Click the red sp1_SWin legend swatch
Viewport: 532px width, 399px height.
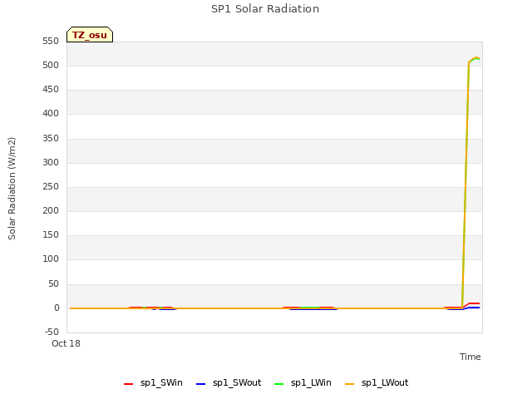tap(128, 384)
